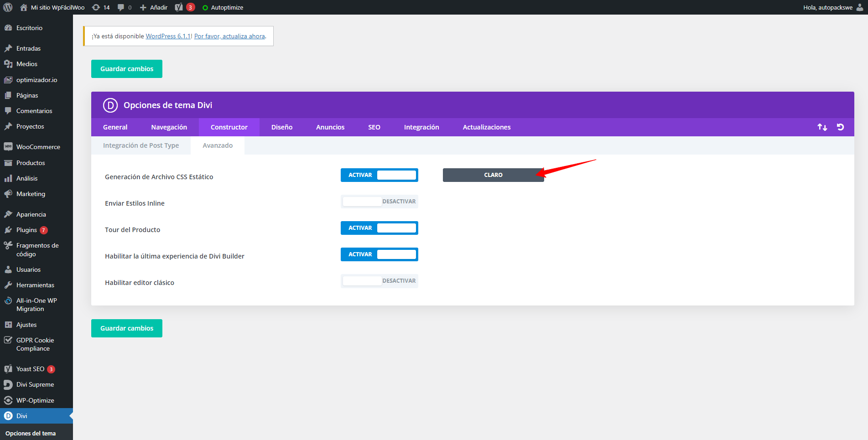
Task: Open the Fragmentos de código menu
Action: click(x=36, y=250)
